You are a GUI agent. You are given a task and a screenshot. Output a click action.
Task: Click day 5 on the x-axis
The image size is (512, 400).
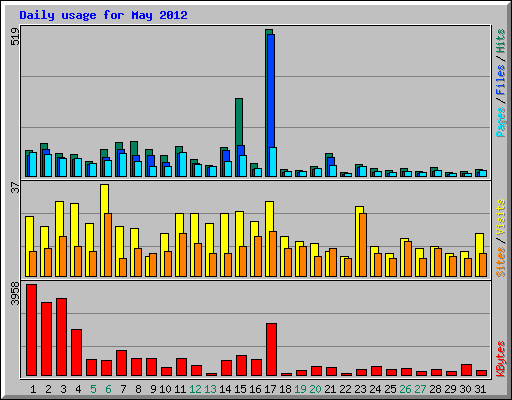(93, 389)
